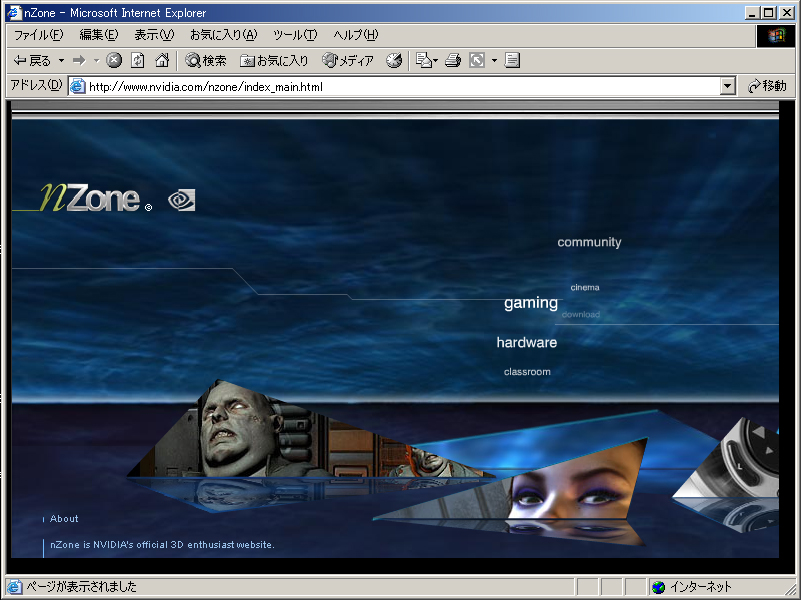Click the gaming navigation link

tap(530, 303)
